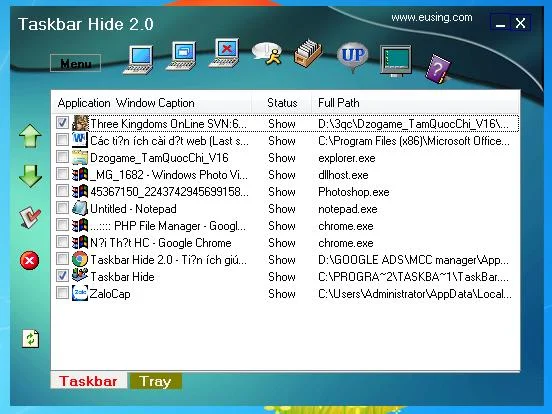Select the explorer.exe path text
The image size is (552, 414).
pyautogui.click(x=347, y=158)
